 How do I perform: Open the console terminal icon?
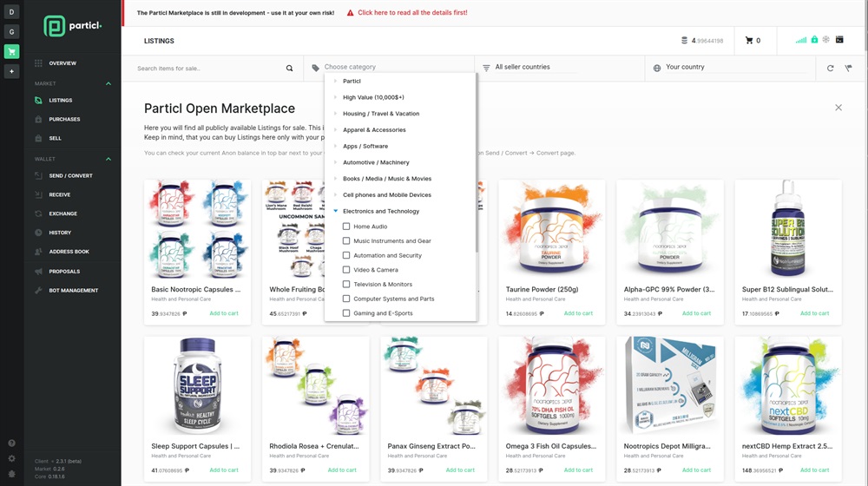point(838,40)
